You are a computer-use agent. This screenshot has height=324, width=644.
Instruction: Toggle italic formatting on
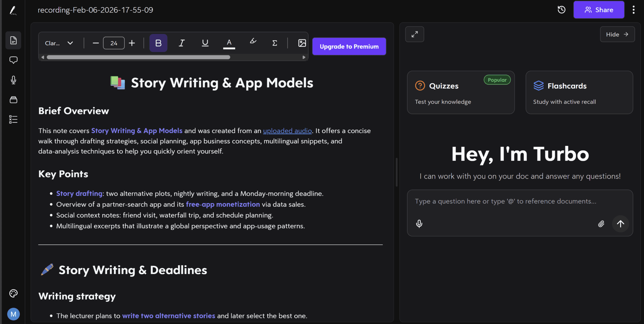click(x=181, y=43)
